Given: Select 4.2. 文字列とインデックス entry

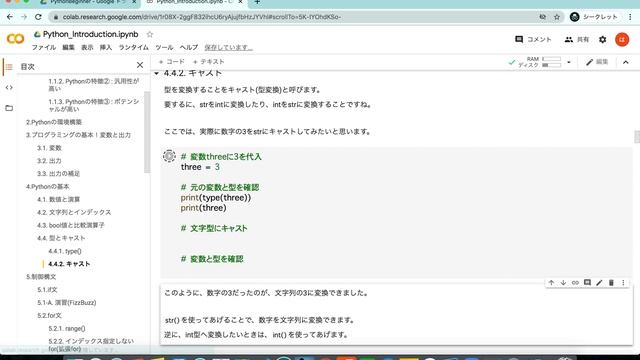Looking at the screenshot, I should [74, 212].
